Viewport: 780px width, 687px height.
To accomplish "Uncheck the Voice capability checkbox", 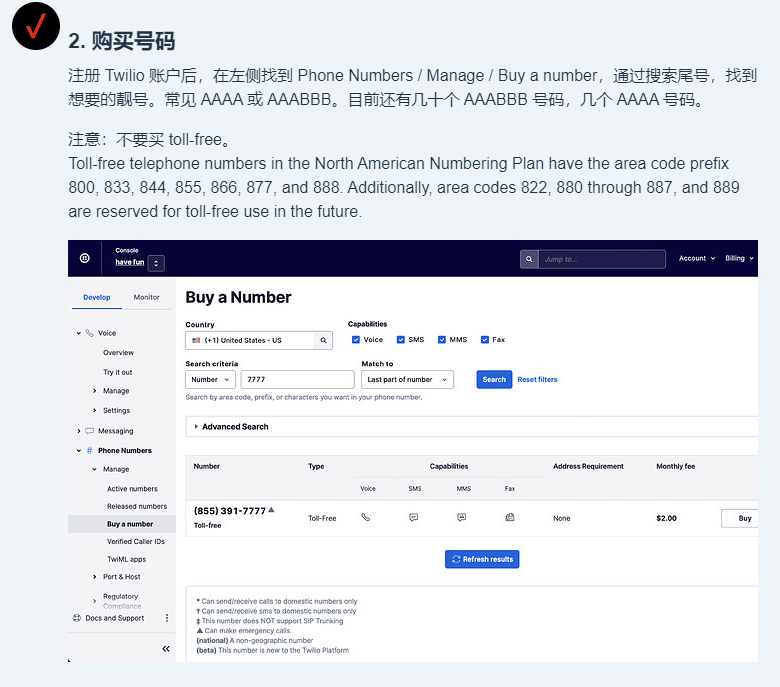I will 356,340.
